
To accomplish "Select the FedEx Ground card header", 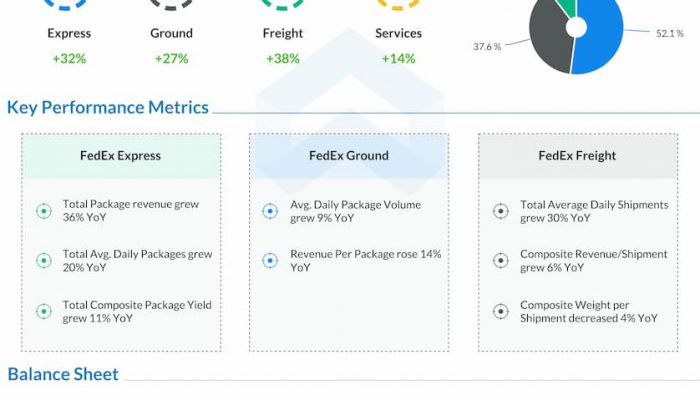I will [x=349, y=156].
